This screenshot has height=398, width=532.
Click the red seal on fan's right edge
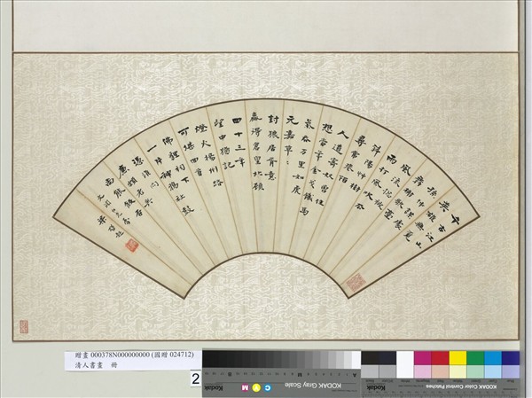(355, 281)
